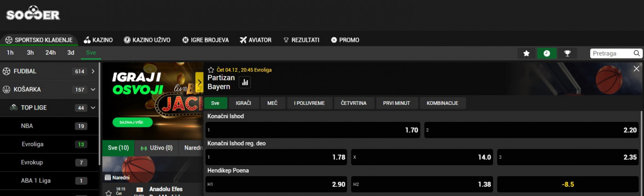Open the Aviator game section
Image resolution: width=644 pixels, height=196 pixels.
pos(255,40)
